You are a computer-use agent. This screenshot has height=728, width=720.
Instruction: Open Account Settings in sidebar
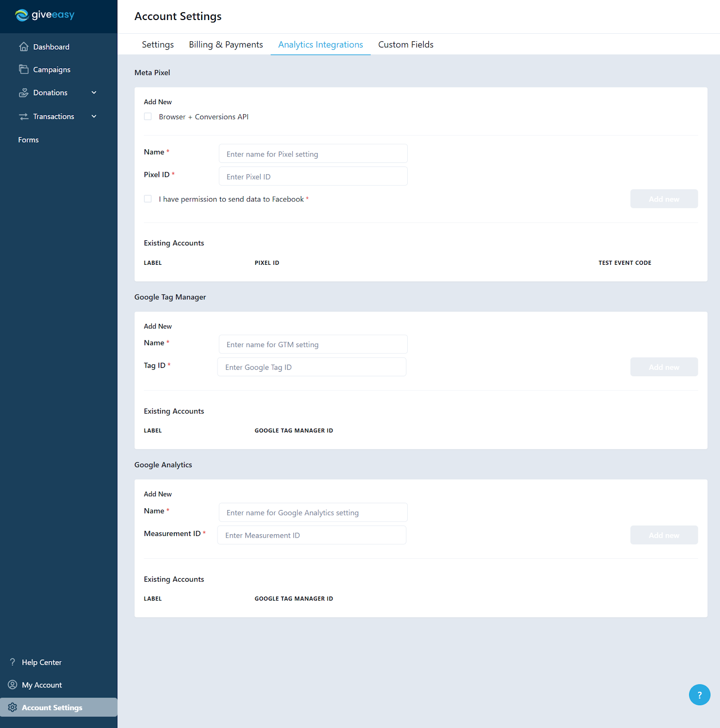coord(59,707)
